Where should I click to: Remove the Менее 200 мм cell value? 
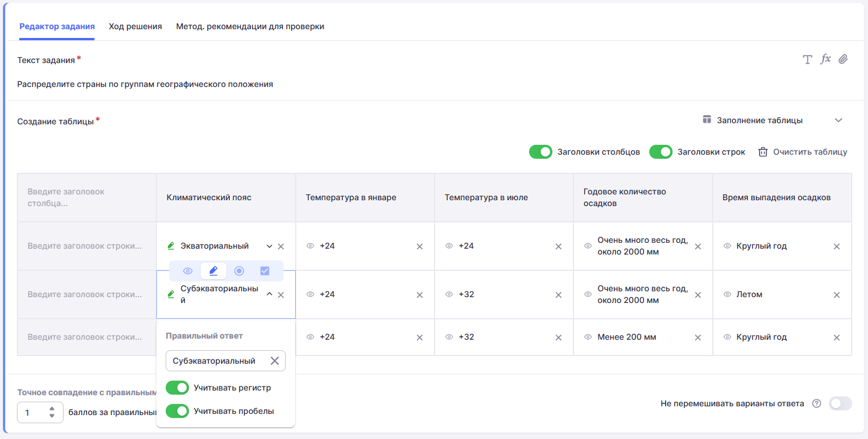coord(698,337)
